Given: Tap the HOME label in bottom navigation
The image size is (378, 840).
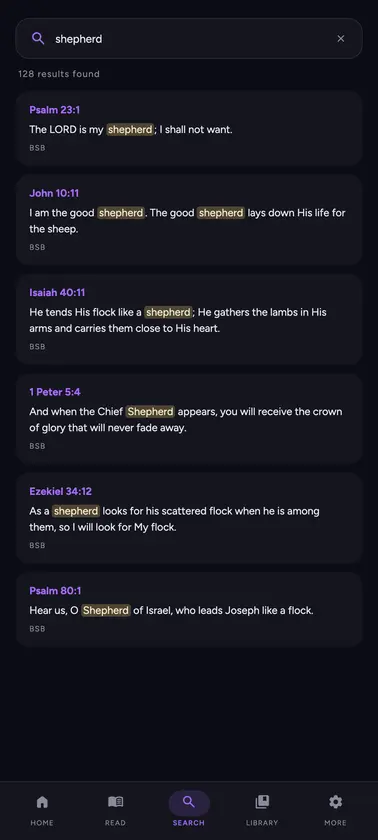Looking at the screenshot, I should tap(42, 822).
